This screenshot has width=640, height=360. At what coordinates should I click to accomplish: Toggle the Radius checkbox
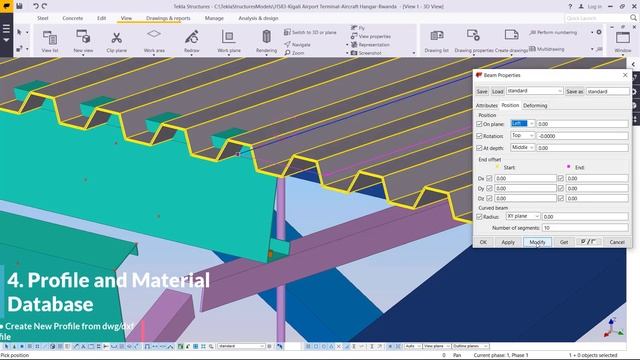[x=479, y=217]
